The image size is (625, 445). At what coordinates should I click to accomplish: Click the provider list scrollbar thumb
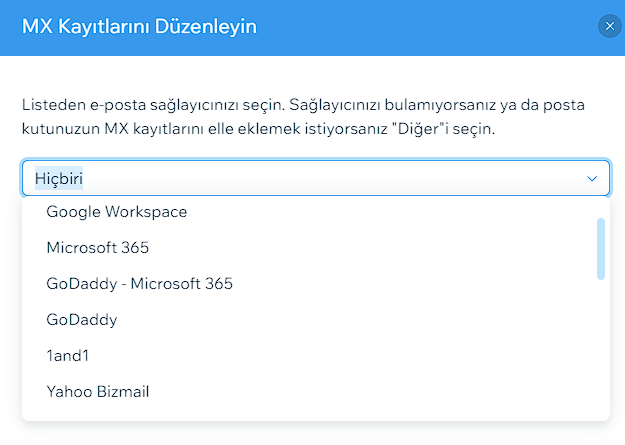[600, 248]
